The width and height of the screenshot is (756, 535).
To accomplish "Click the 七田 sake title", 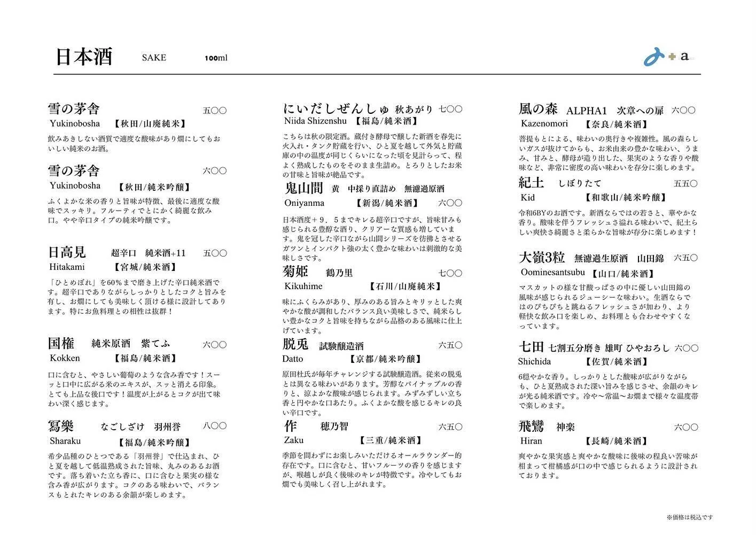I will [531, 347].
